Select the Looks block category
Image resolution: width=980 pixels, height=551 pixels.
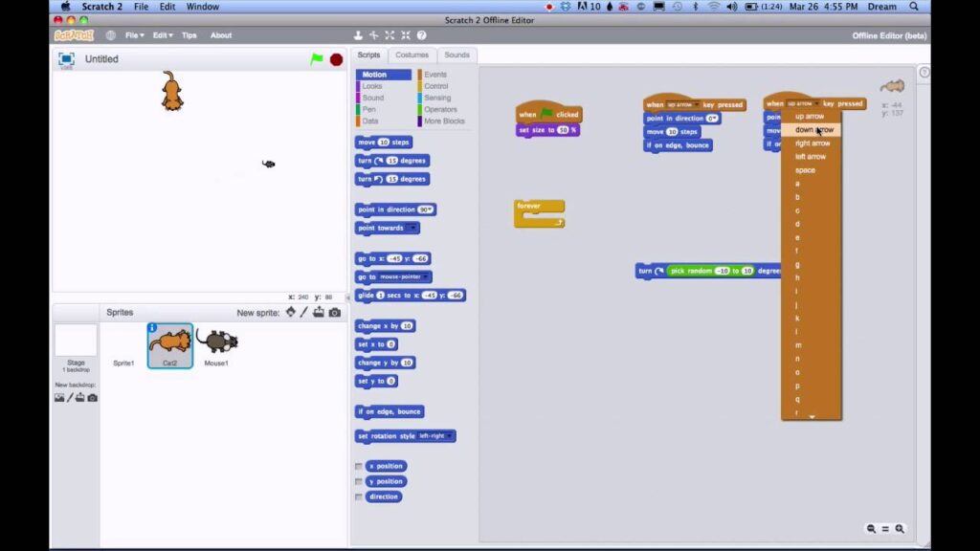click(371, 85)
